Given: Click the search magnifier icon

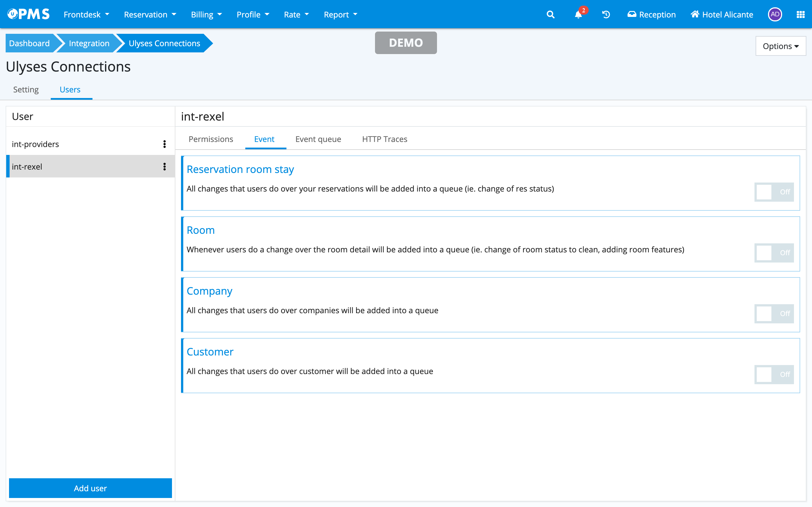Looking at the screenshot, I should pyautogui.click(x=550, y=14).
